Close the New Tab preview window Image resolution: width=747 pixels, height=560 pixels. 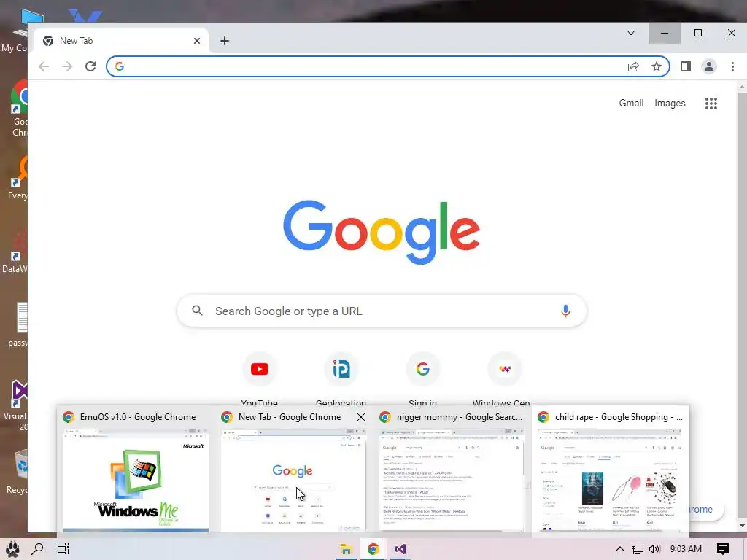(361, 417)
